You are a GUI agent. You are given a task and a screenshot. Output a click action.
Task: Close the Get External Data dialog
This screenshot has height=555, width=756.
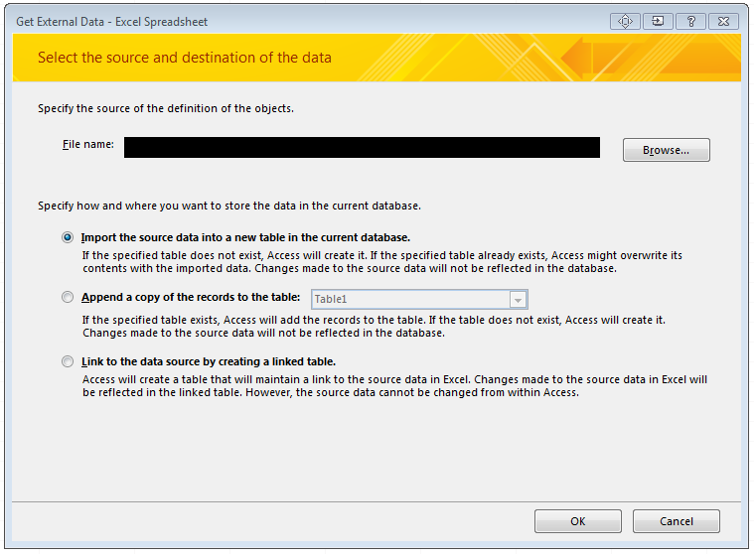pyautogui.click(x=723, y=21)
